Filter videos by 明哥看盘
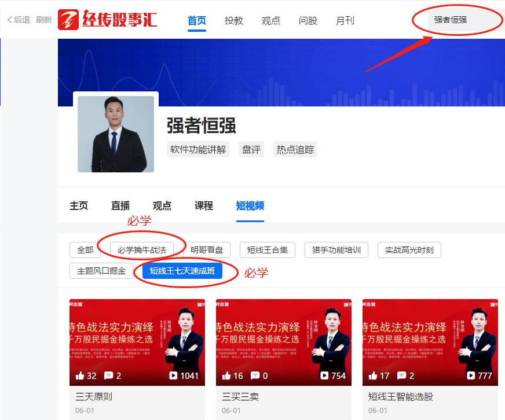Screen dimensions: 505x420 (x=207, y=250)
